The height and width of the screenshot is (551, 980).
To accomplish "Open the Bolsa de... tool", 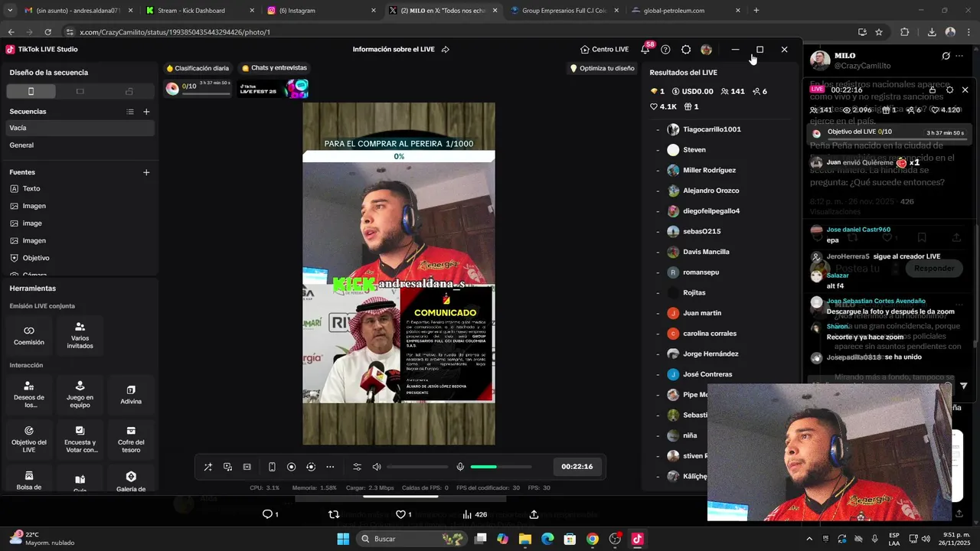I will click(29, 479).
